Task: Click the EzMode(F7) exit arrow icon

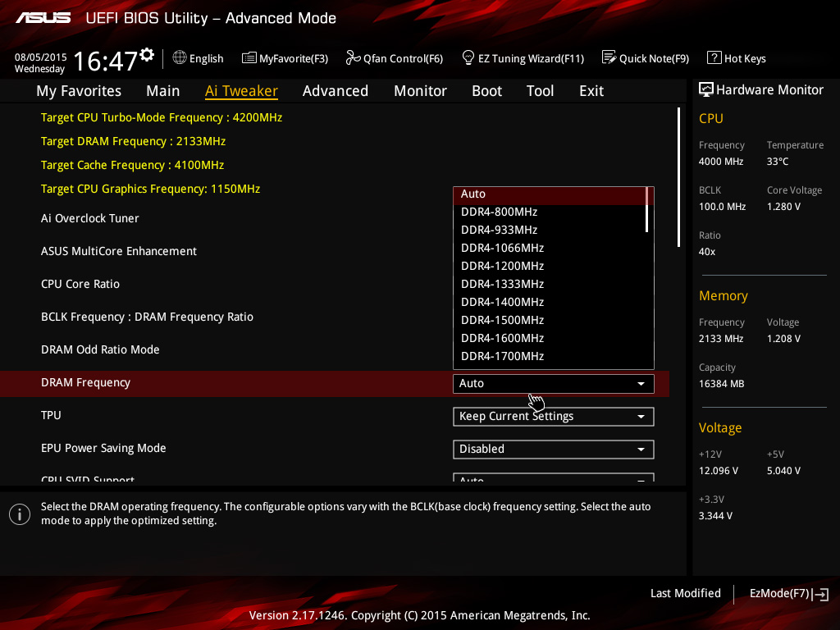Action: [x=820, y=594]
